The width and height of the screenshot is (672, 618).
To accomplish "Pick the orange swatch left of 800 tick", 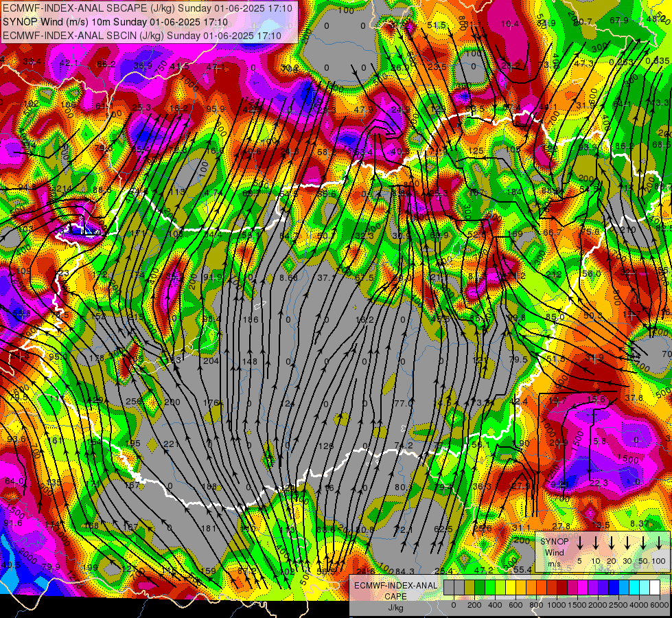I will [531, 588].
